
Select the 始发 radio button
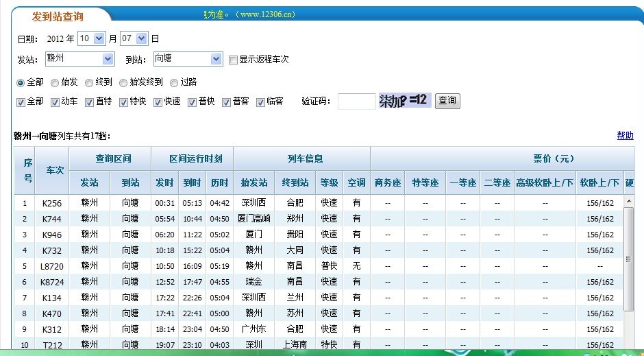(x=55, y=82)
